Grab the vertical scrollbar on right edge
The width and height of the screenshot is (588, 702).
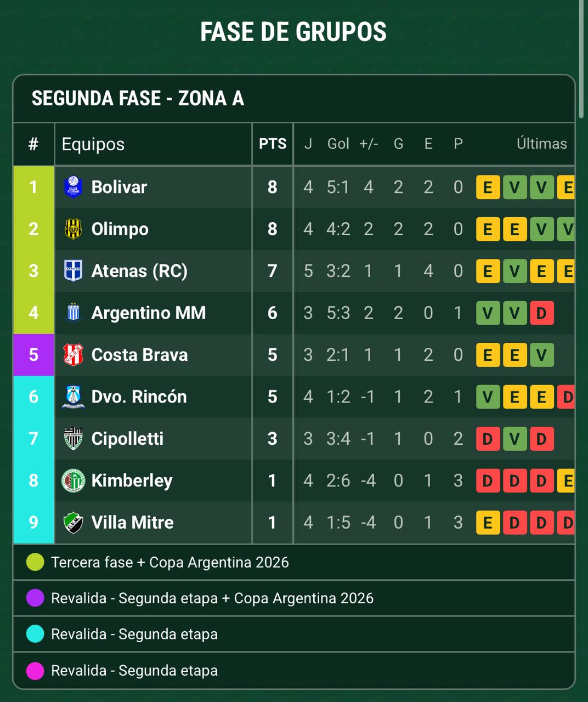click(581, 59)
